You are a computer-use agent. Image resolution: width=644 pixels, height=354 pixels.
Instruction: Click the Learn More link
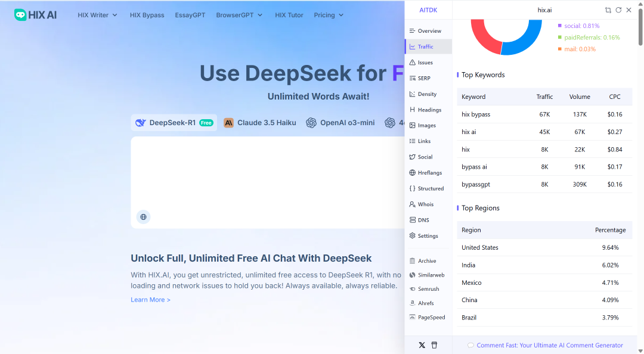coord(150,299)
